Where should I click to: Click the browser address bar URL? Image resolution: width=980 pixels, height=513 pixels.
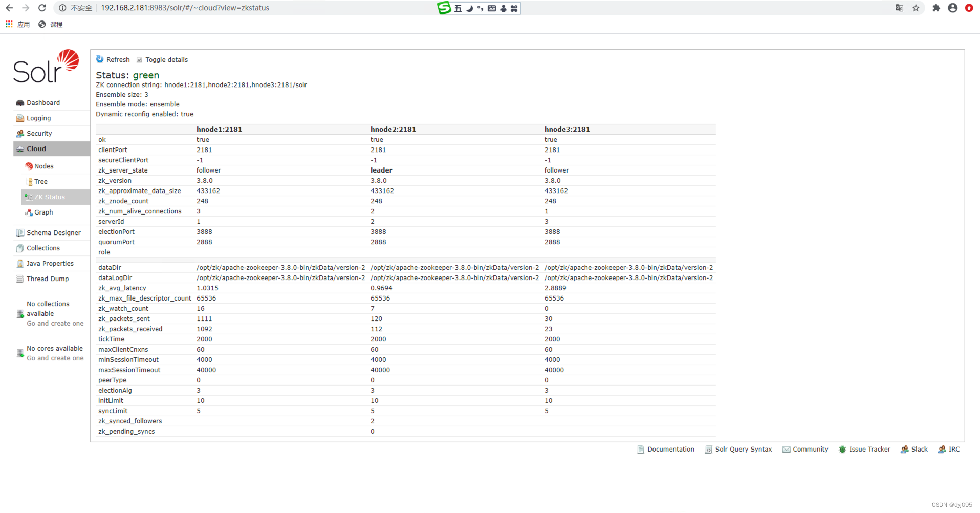(x=185, y=8)
